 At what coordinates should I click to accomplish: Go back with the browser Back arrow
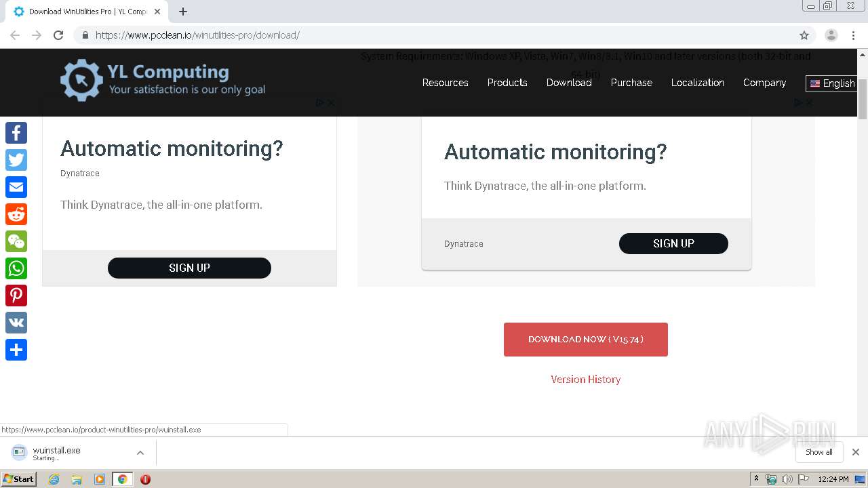pyautogui.click(x=15, y=35)
